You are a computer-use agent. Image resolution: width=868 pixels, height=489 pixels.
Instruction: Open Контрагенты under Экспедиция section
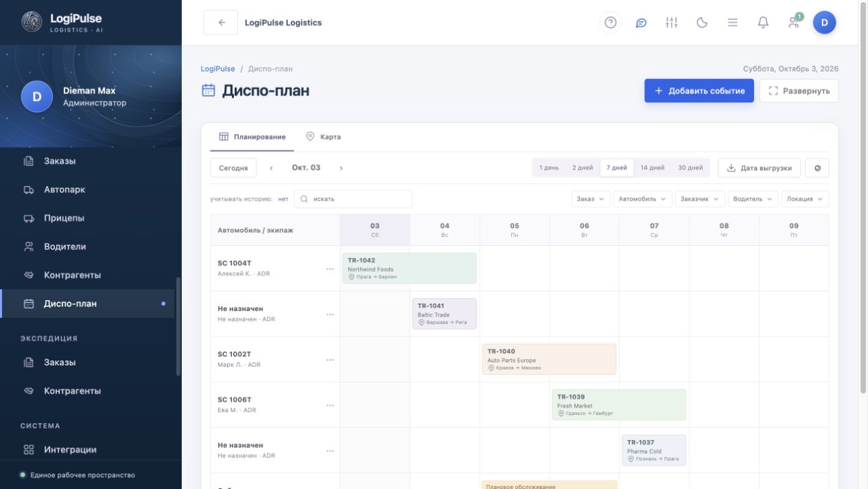point(87,391)
